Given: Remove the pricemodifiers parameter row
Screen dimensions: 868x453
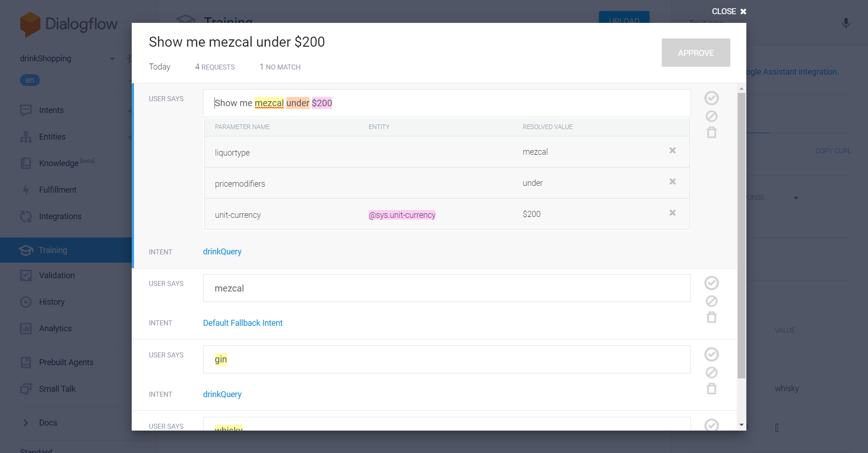Looking at the screenshot, I should tap(672, 182).
